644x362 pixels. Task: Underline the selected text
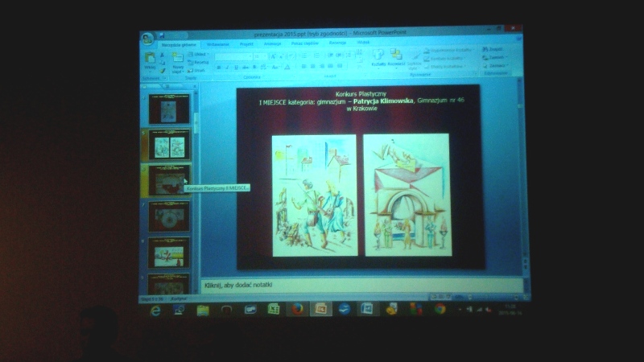pos(236,68)
